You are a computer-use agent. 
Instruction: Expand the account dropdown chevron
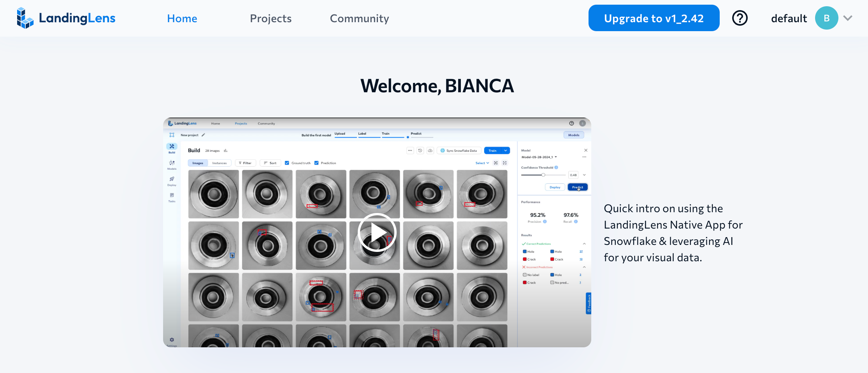[848, 18]
